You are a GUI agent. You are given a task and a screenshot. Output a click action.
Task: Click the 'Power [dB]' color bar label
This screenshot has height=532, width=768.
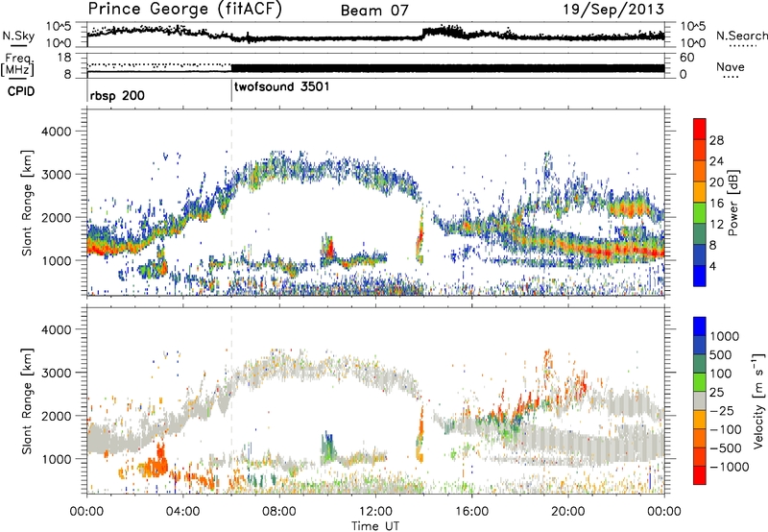[732, 203]
